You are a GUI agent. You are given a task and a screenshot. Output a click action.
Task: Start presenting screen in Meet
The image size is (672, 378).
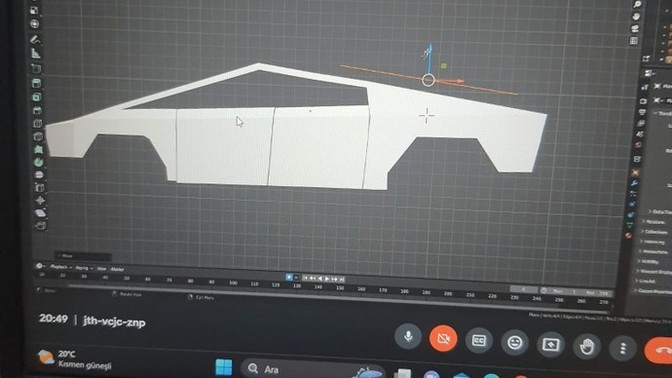(x=551, y=345)
